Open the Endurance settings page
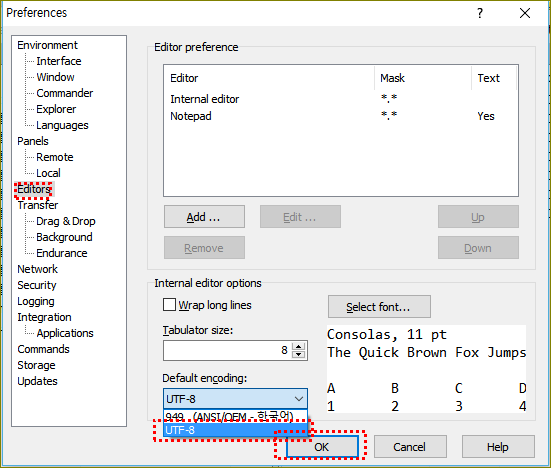This screenshot has height=468, width=551. 62,253
